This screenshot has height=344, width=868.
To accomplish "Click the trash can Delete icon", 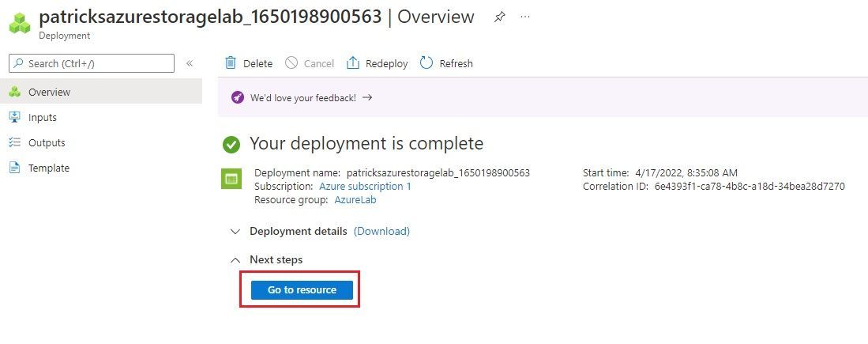I will click(x=231, y=62).
